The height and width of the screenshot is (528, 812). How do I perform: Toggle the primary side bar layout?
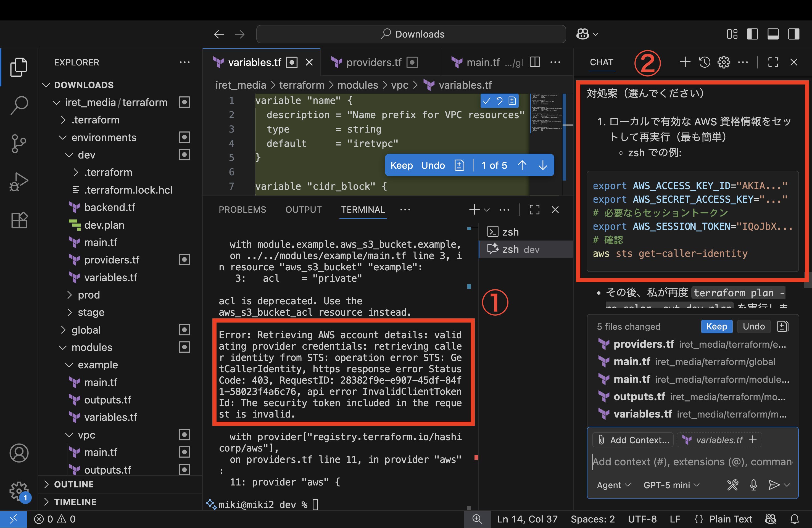752,34
